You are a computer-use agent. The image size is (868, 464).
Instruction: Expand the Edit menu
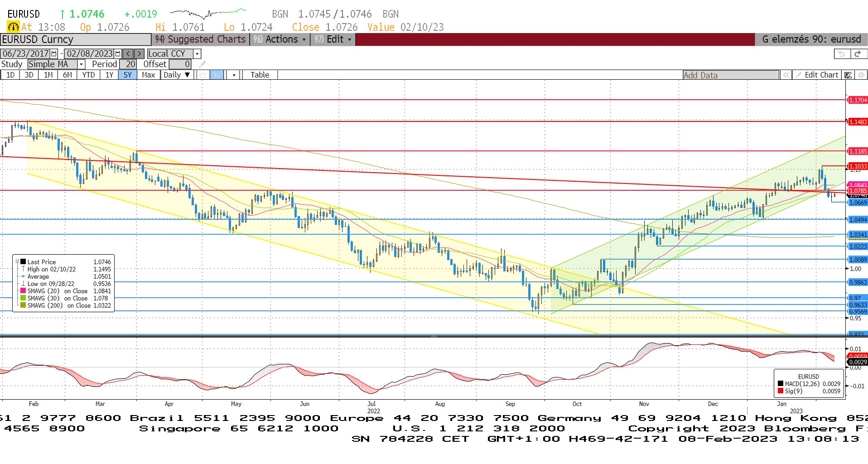[x=333, y=39]
